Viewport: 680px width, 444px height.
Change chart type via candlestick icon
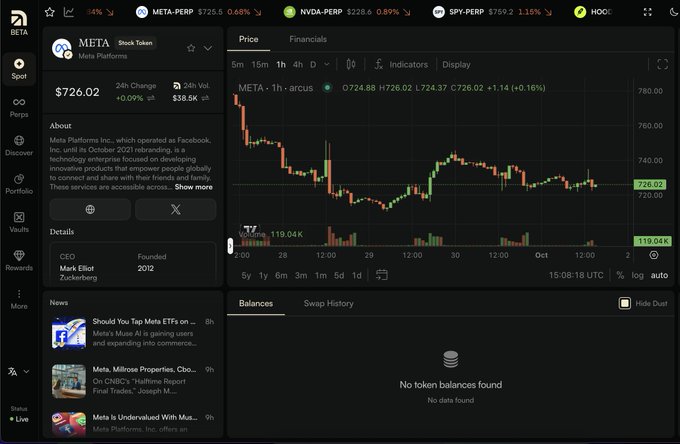tap(351, 65)
